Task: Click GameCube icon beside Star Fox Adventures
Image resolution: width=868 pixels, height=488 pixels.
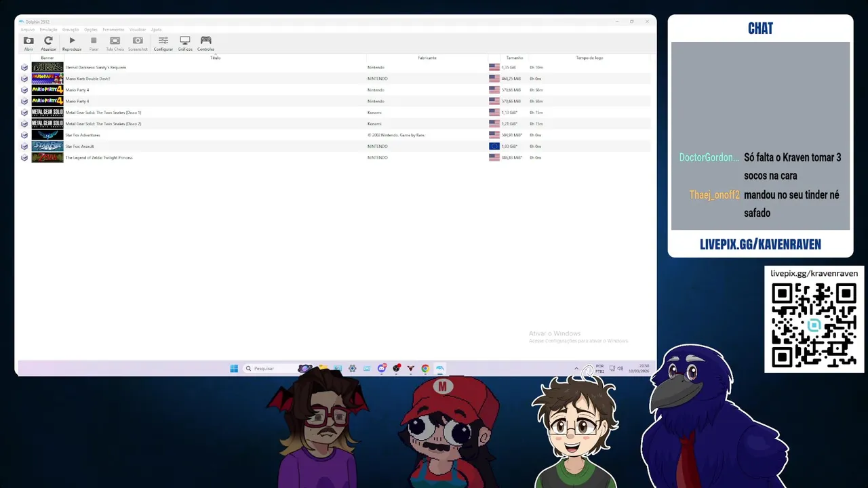Action: 24,135
